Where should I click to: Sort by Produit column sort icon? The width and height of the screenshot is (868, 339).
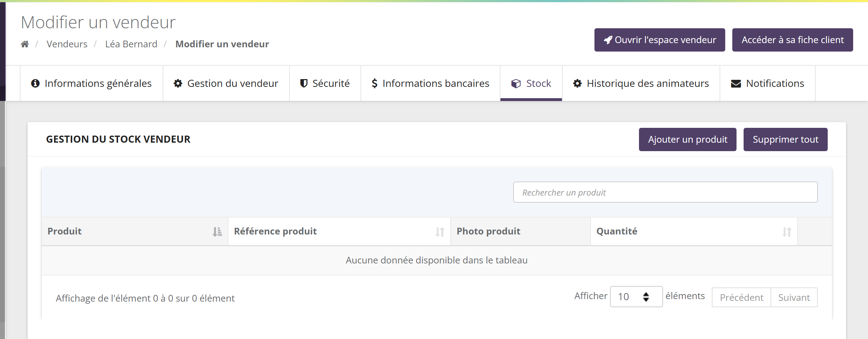pos(217,232)
